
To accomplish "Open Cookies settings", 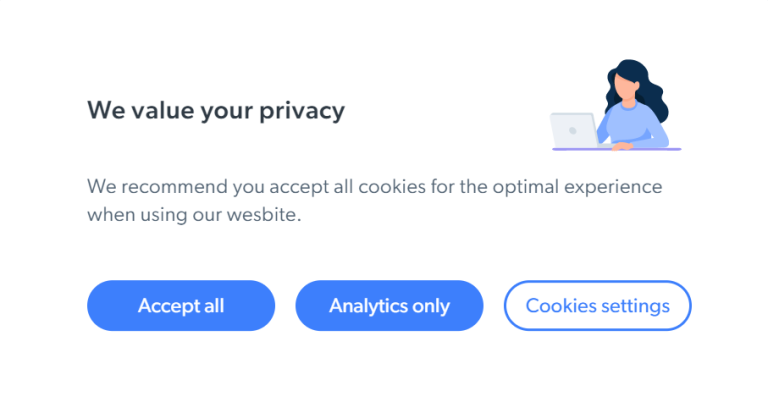I will [x=597, y=305].
